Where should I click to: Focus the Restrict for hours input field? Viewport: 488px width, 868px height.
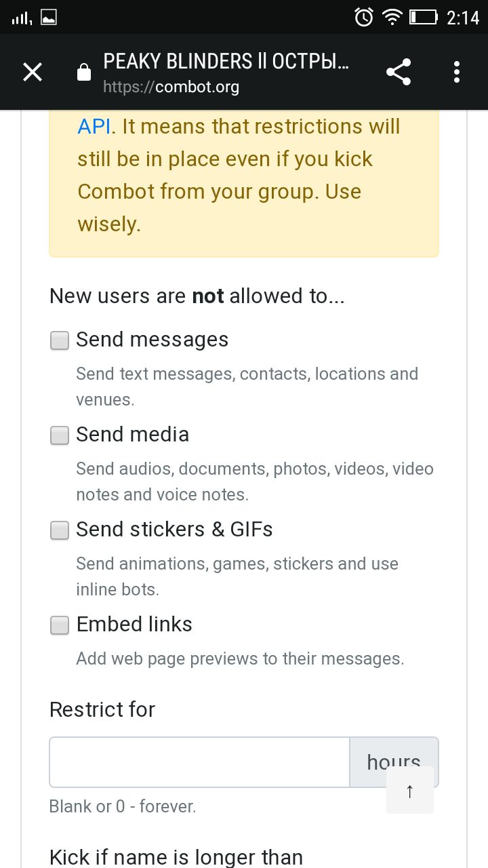coord(199,762)
